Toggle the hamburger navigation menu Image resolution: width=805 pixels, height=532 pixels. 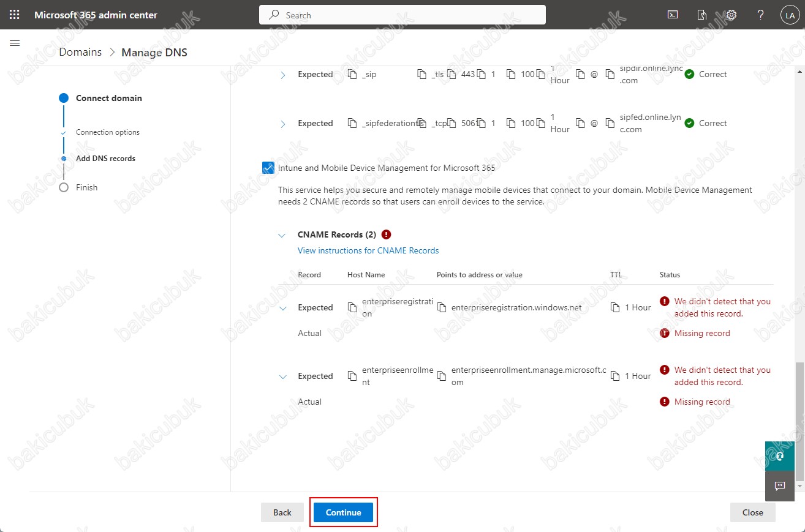(15, 43)
